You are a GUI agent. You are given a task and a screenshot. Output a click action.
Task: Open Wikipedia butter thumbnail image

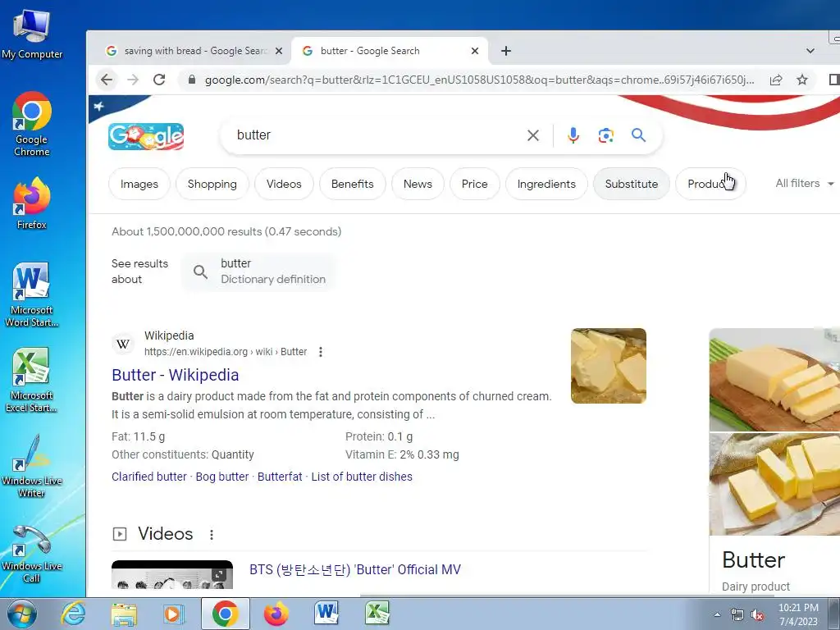point(609,366)
